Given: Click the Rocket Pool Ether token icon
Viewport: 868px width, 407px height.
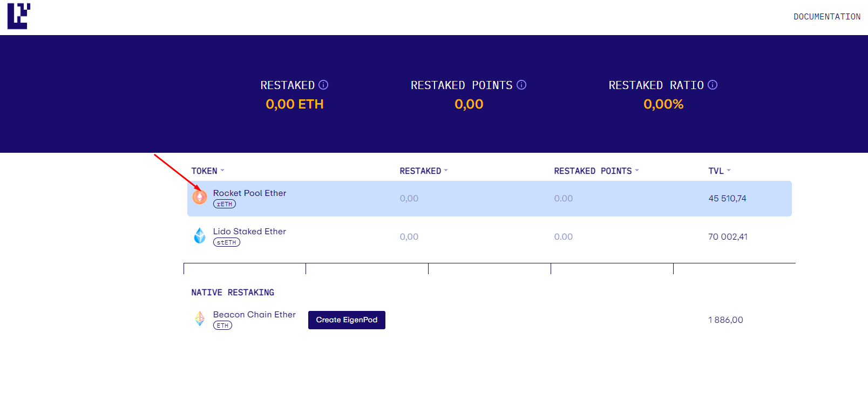Looking at the screenshot, I should tap(200, 197).
